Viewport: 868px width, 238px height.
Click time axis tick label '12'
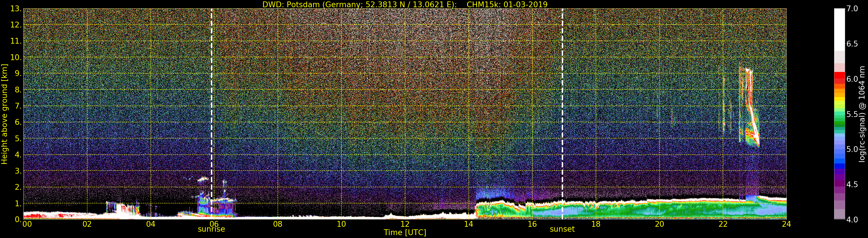tap(405, 224)
